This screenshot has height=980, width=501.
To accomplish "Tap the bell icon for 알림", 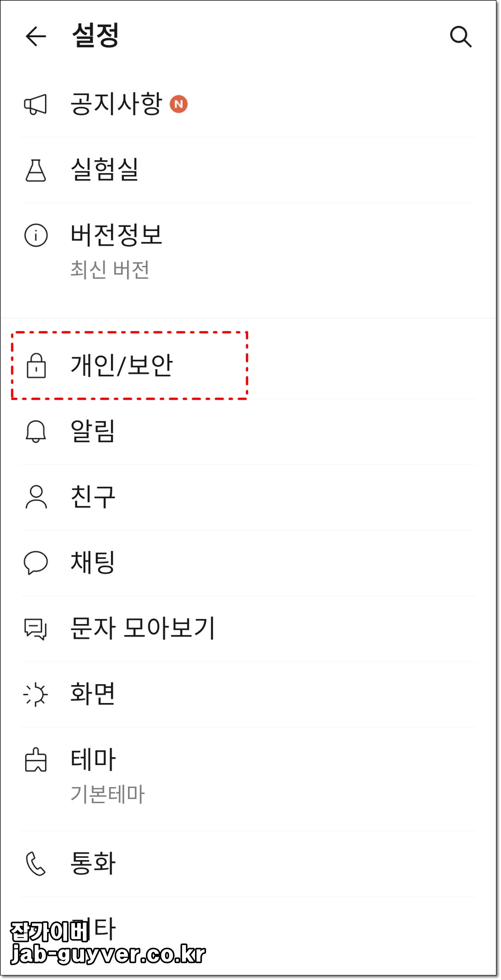I will pyautogui.click(x=36, y=431).
